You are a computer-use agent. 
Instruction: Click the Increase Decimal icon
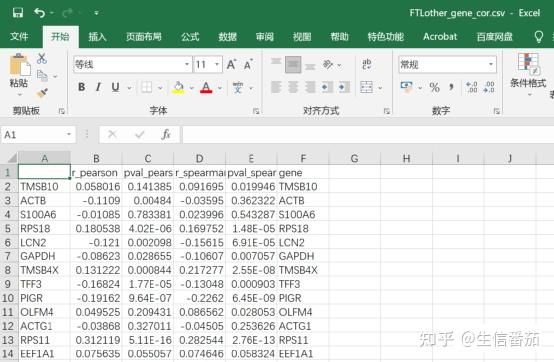[472, 87]
